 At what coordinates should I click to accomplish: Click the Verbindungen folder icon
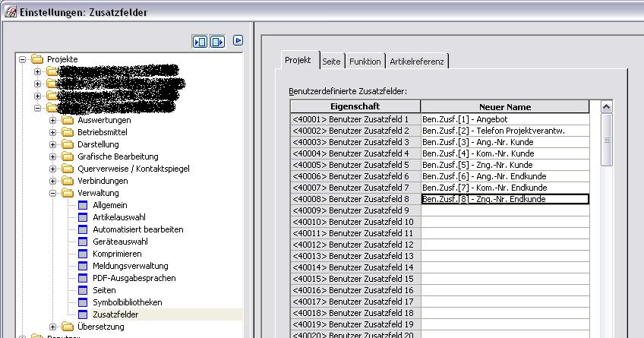68,181
